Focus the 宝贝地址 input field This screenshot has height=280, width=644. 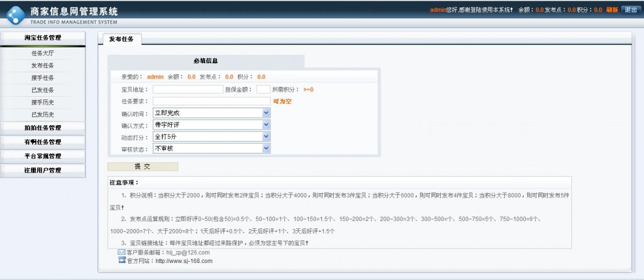(188, 89)
